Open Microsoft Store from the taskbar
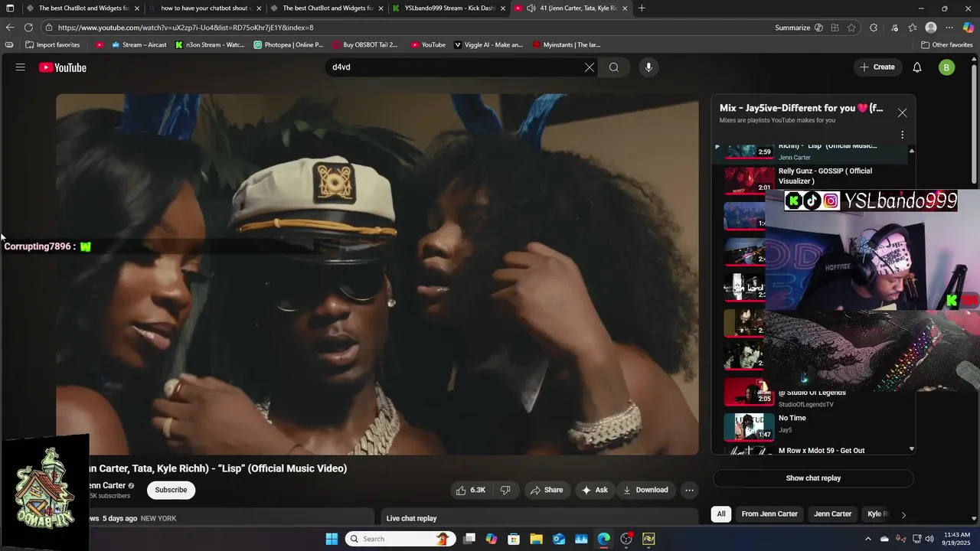This screenshot has width=980, height=551. click(514, 539)
